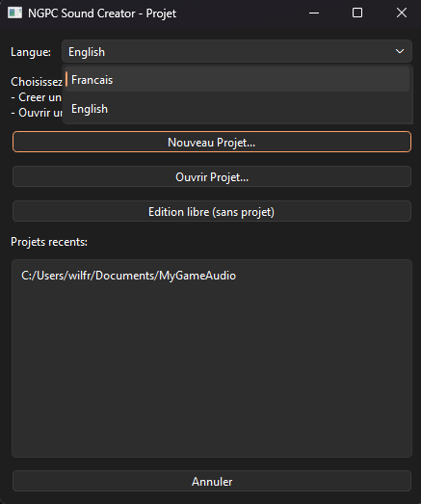Viewport: 421px width, 504px height.
Task: Select Francais from the language list
Action: click(237, 80)
